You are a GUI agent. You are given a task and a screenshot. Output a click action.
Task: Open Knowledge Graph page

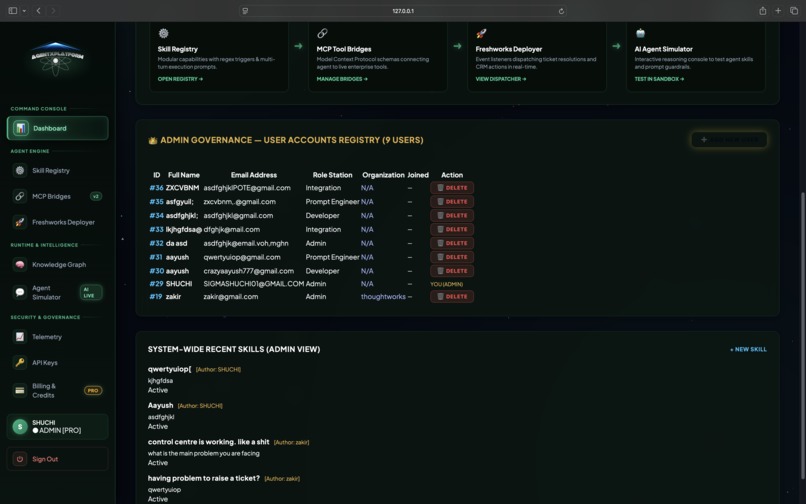[x=58, y=264]
